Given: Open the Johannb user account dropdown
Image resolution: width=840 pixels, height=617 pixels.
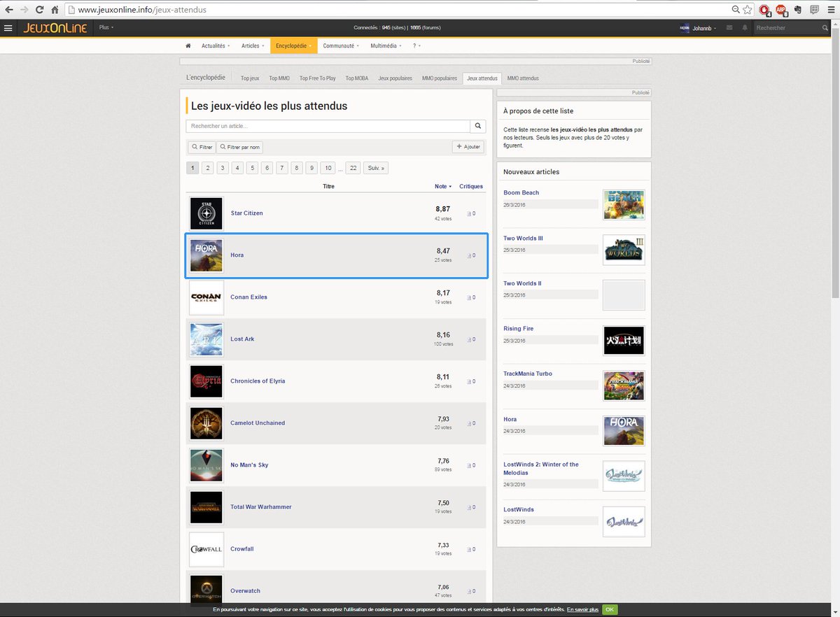Looking at the screenshot, I should [x=698, y=28].
